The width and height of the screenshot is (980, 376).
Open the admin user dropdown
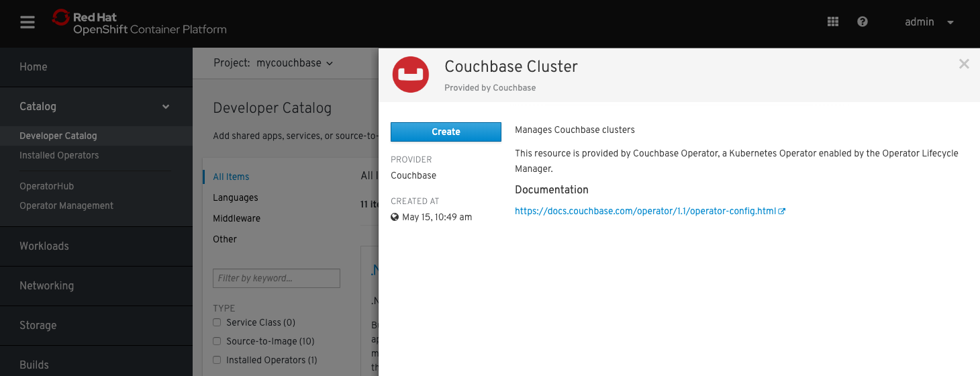pos(929,22)
